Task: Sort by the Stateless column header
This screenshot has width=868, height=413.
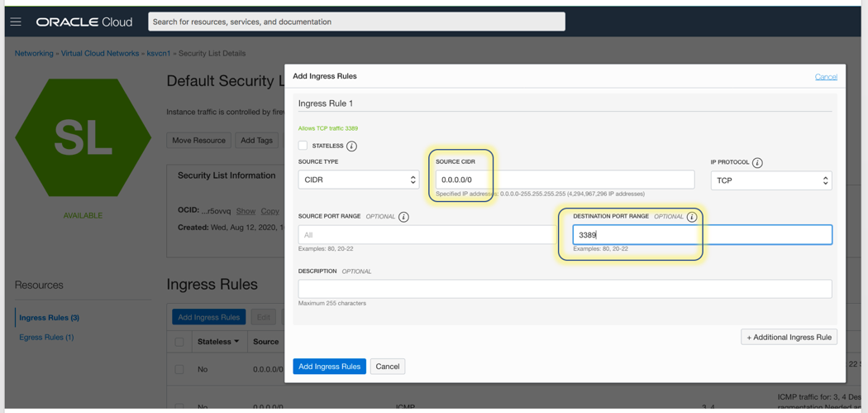Action: [x=218, y=342]
